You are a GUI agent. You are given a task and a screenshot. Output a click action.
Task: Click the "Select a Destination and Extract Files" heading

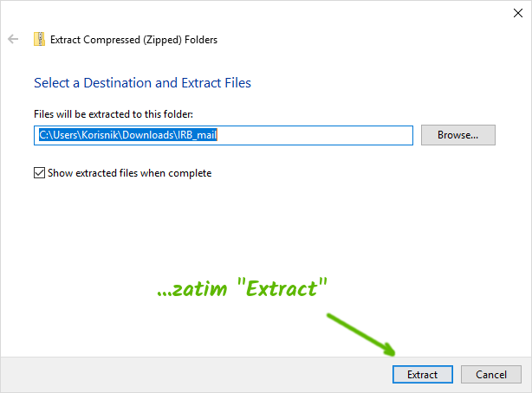click(142, 83)
